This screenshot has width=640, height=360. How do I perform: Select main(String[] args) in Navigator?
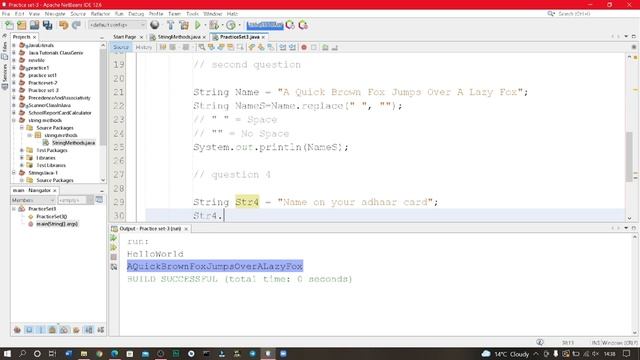[x=57, y=224]
